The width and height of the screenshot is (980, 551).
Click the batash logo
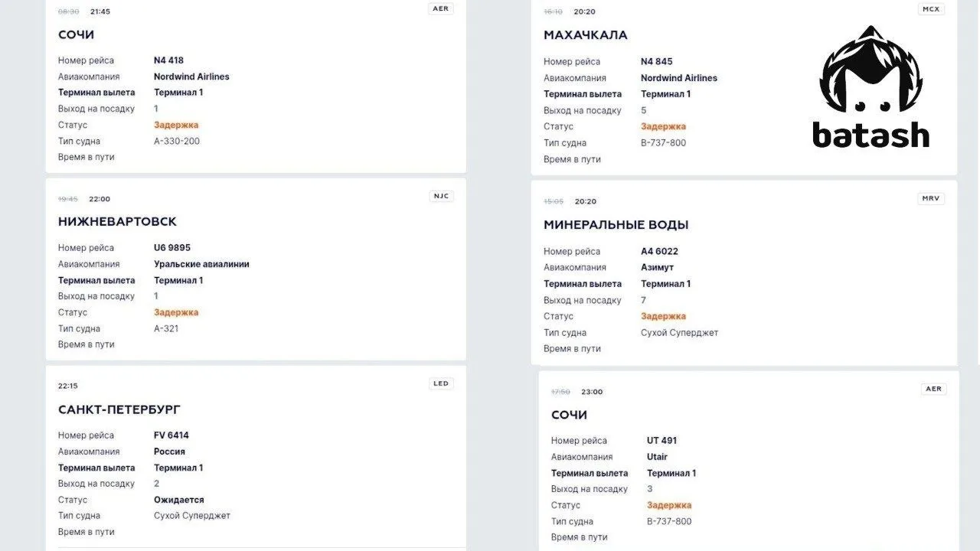[x=871, y=87]
